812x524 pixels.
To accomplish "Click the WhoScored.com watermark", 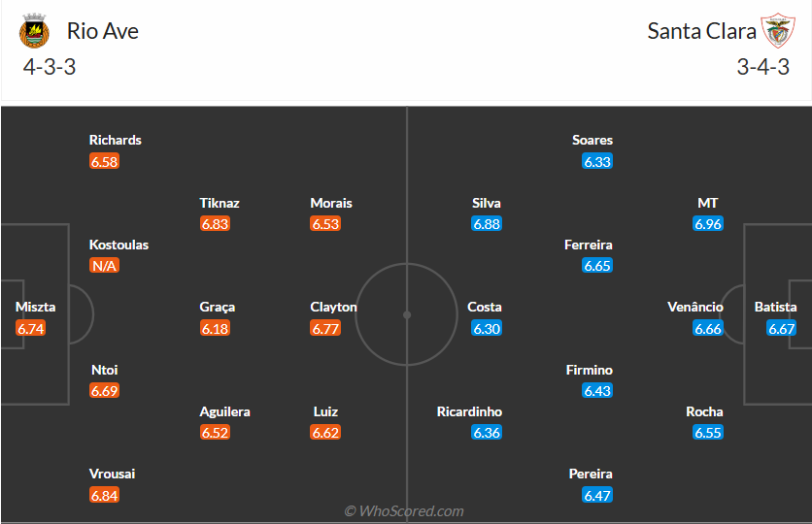I will [x=404, y=510].
